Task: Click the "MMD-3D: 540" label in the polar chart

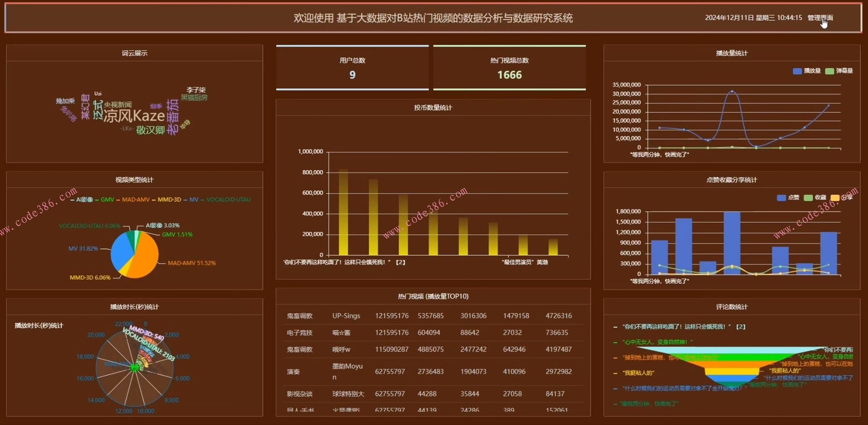Action: (x=146, y=332)
